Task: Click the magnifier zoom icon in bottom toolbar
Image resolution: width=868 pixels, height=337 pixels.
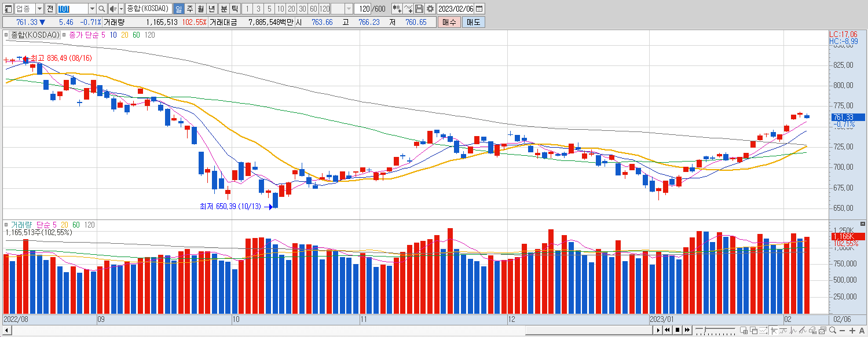Action: tap(833, 330)
